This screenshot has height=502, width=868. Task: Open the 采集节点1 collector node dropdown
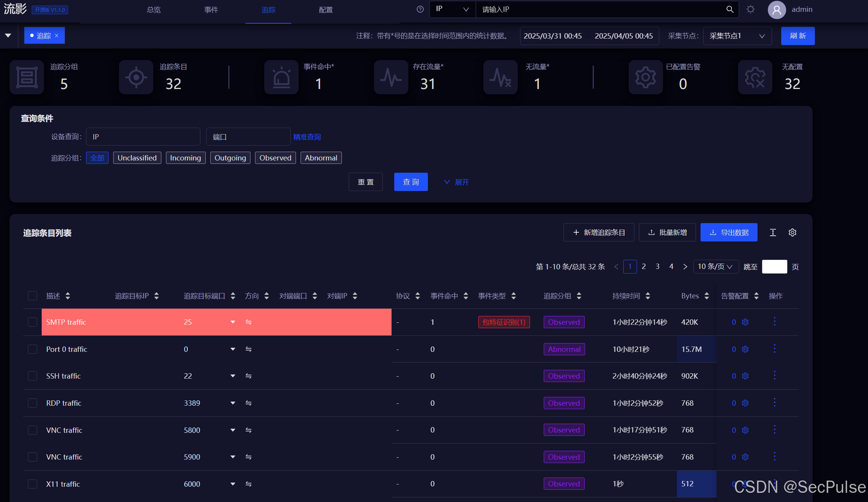[x=737, y=36]
